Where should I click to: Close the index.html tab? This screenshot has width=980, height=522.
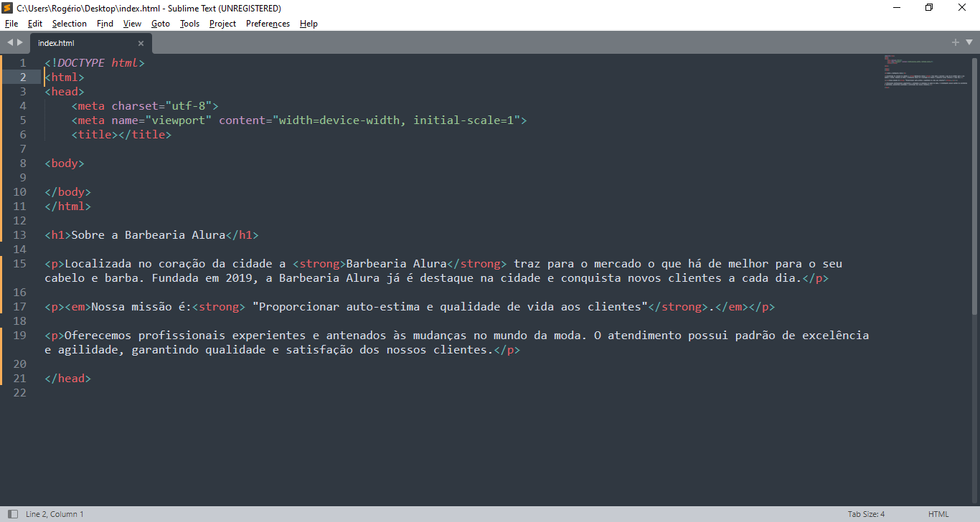[141, 43]
